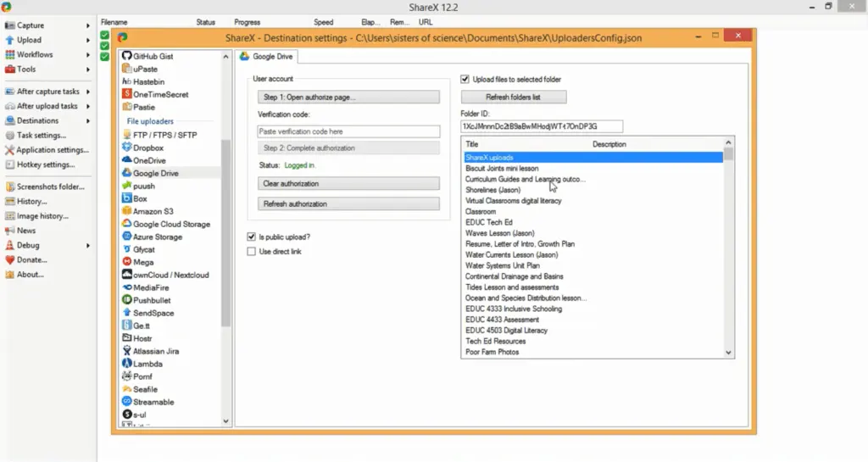Open Task settings in main menu

[x=41, y=135]
